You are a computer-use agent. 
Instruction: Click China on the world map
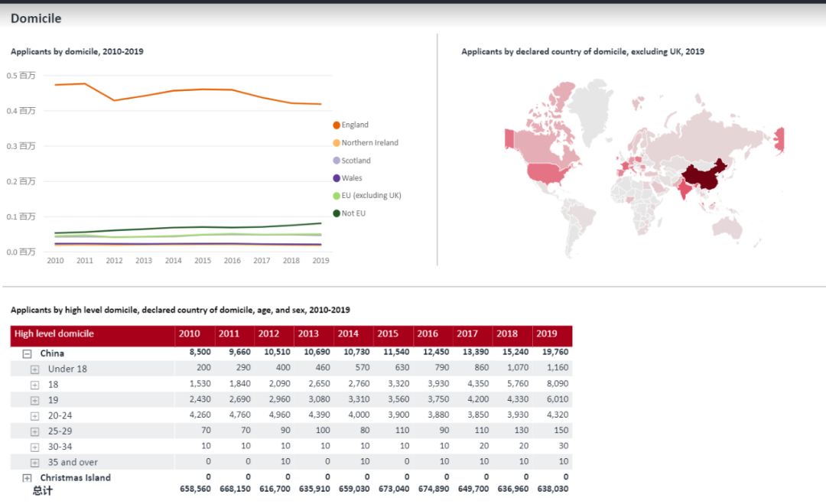(704, 177)
